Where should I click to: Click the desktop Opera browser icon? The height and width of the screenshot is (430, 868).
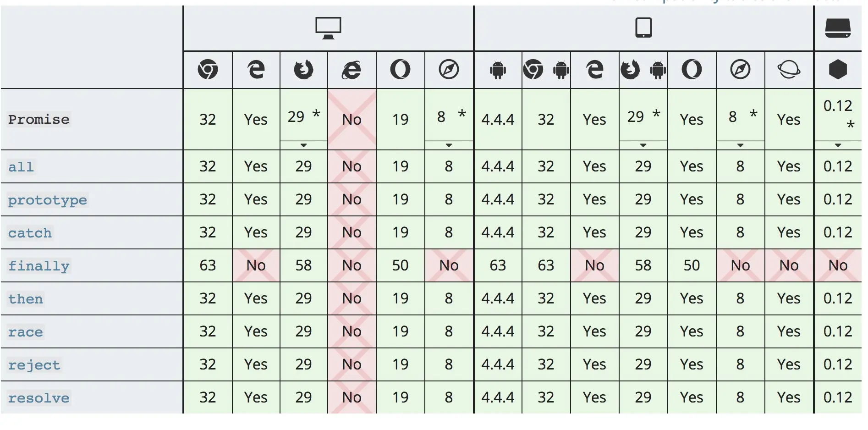click(x=400, y=70)
